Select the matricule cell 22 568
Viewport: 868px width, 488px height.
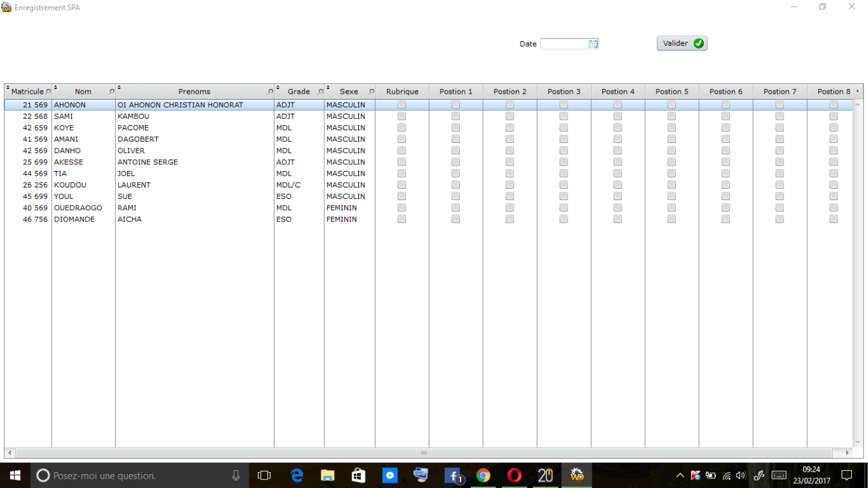pos(28,116)
